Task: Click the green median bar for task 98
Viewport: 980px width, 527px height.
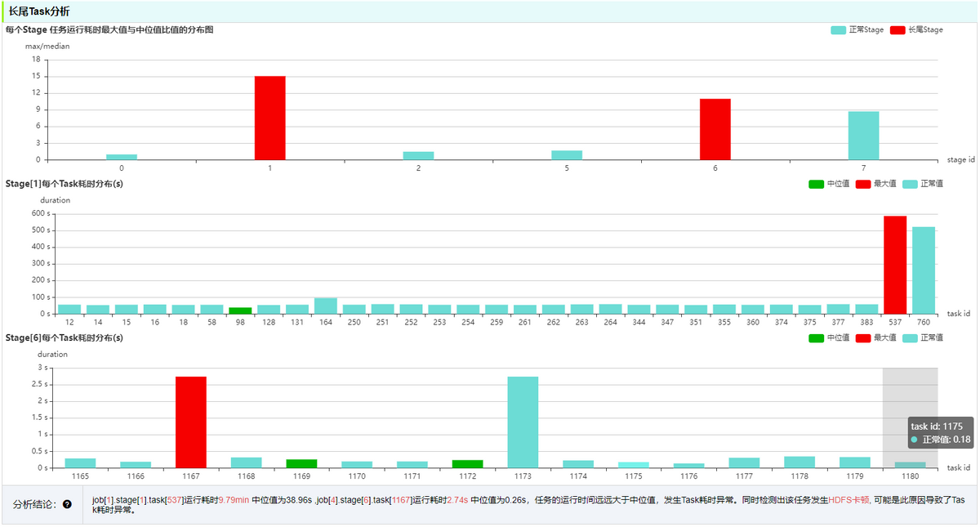Action: point(240,310)
